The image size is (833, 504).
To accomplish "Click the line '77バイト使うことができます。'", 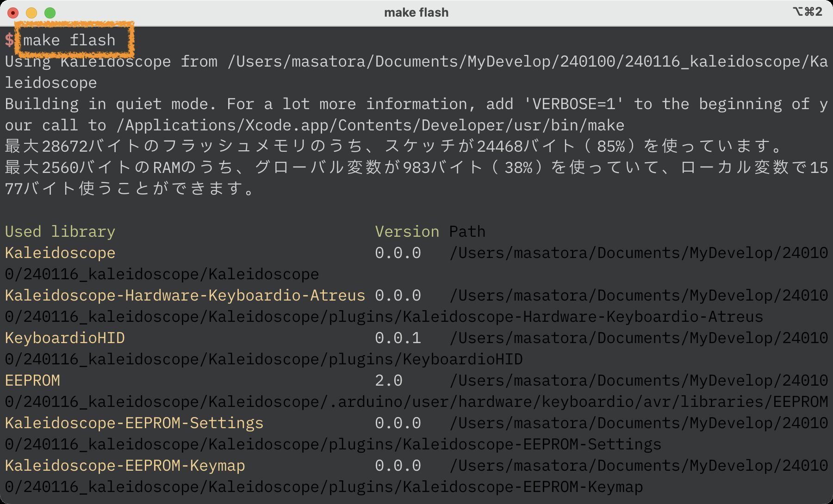I will [130, 189].
